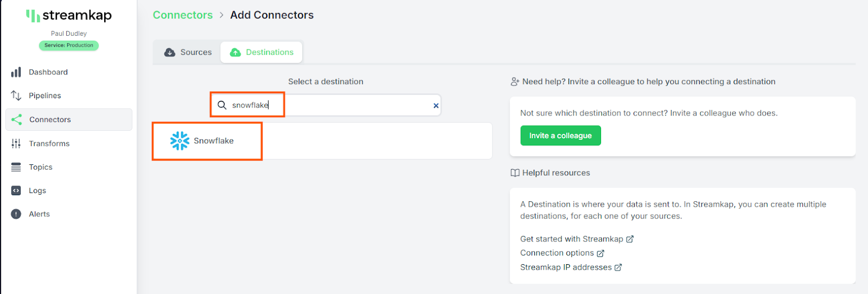Open the Connection options link
This screenshot has height=294, width=868.
557,253
